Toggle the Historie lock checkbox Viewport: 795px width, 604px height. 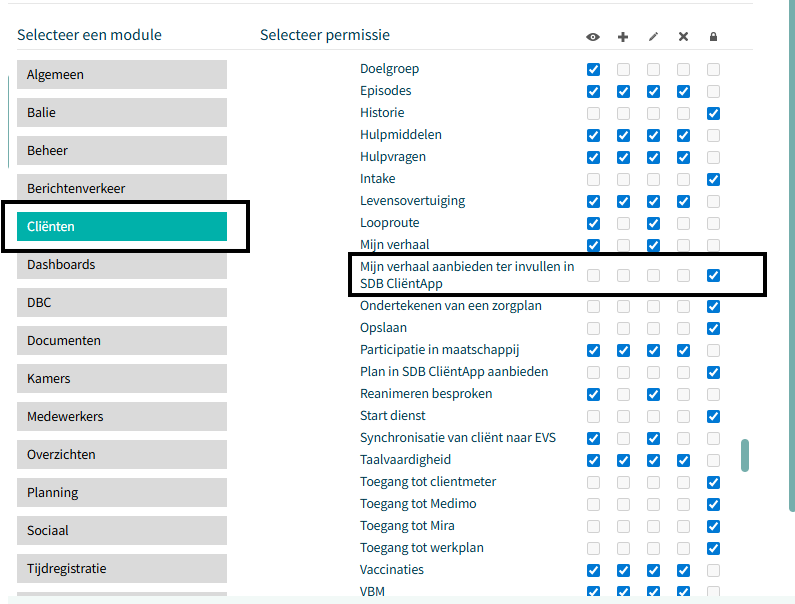[713, 113]
